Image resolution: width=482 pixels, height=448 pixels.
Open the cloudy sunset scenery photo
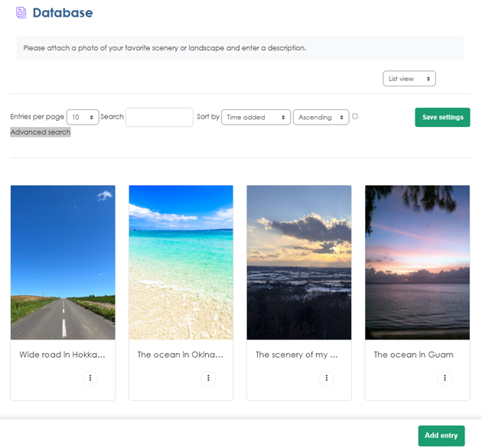point(299,262)
